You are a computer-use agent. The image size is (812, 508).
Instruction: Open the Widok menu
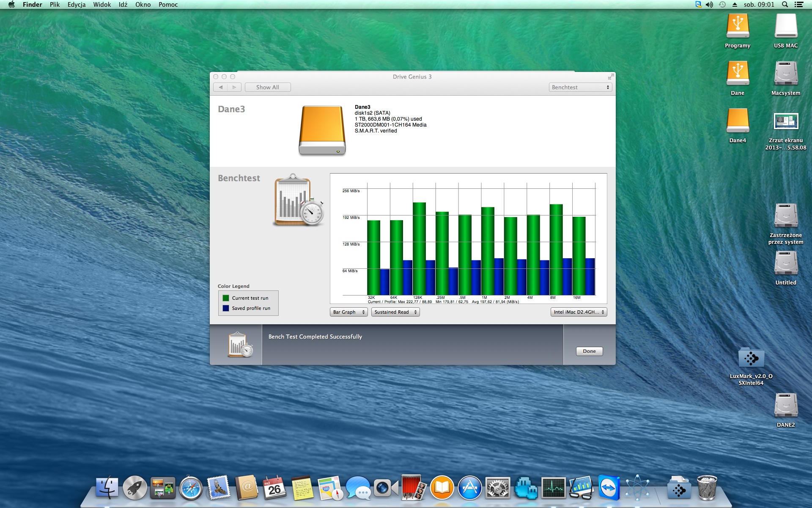tap(102, 5)
